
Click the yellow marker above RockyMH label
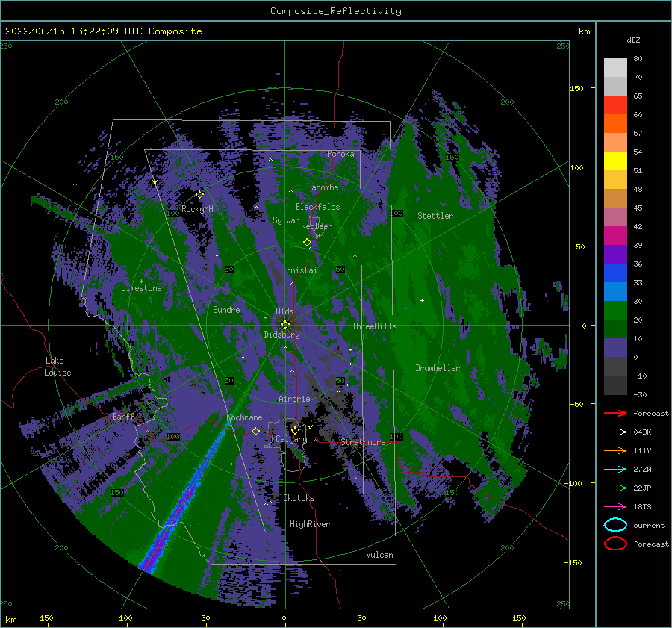pyautogui.click(x=199, y=195)
